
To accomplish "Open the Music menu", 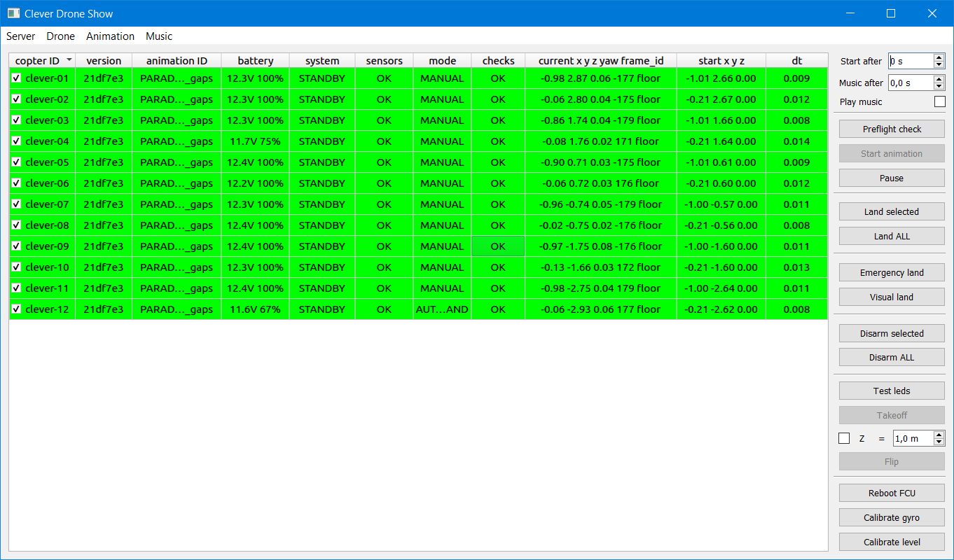I will click(x=159, y=36).
